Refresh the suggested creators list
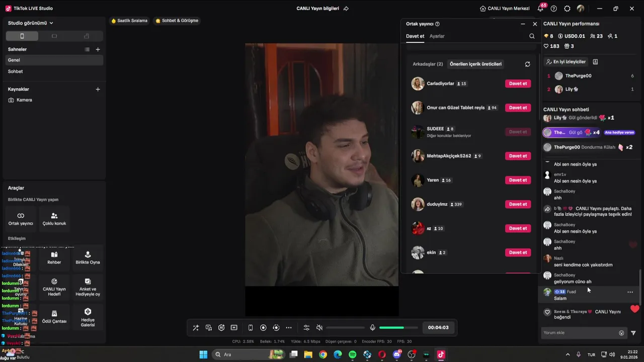The image size is (644, 362). (x=527, y=64)
